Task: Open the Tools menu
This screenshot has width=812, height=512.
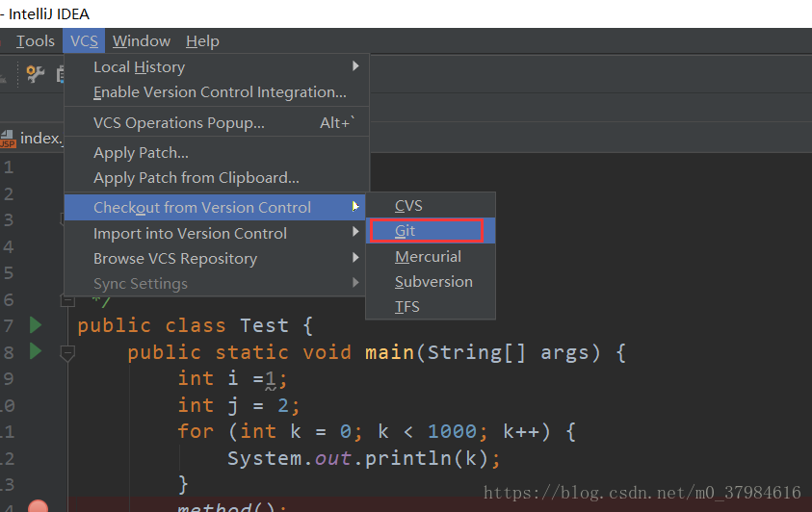Action: pos(36,40)
